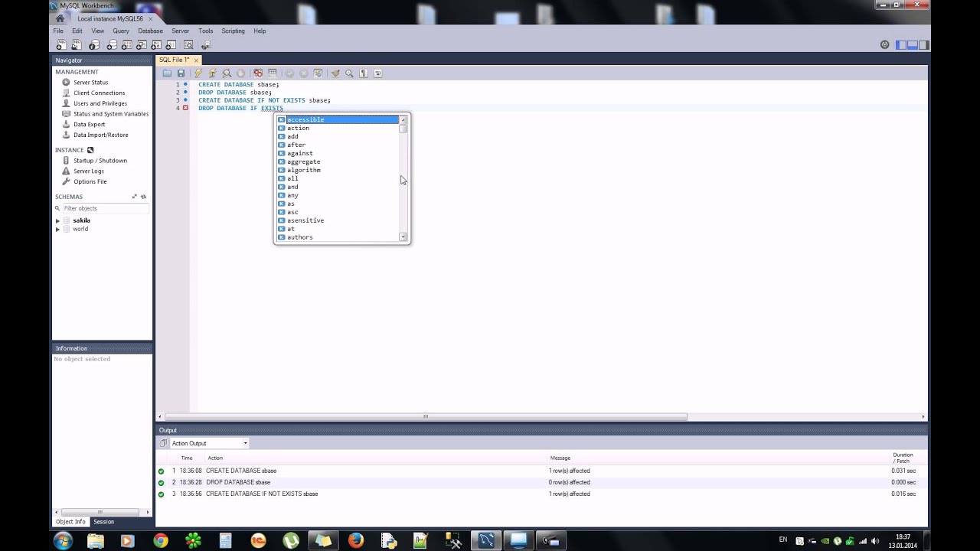
Task: Open Firefox from the taskbar
Action: pyautogui.click(x=356, y=540)
